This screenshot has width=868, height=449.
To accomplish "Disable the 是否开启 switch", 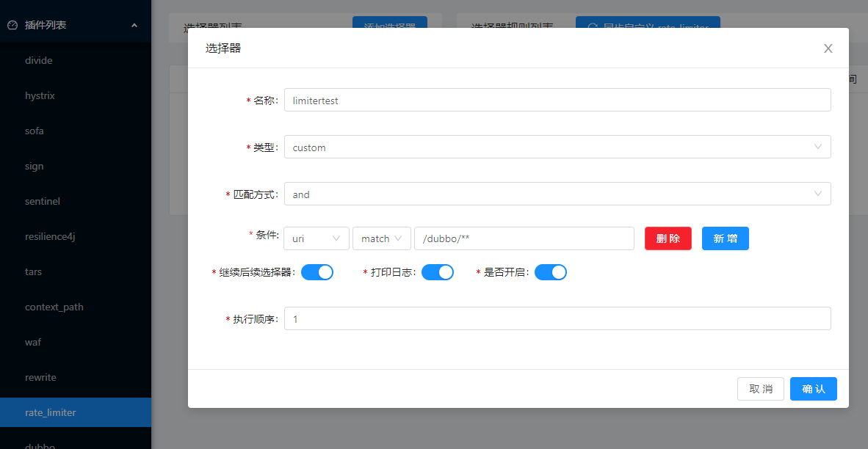I will click(551, 271).
